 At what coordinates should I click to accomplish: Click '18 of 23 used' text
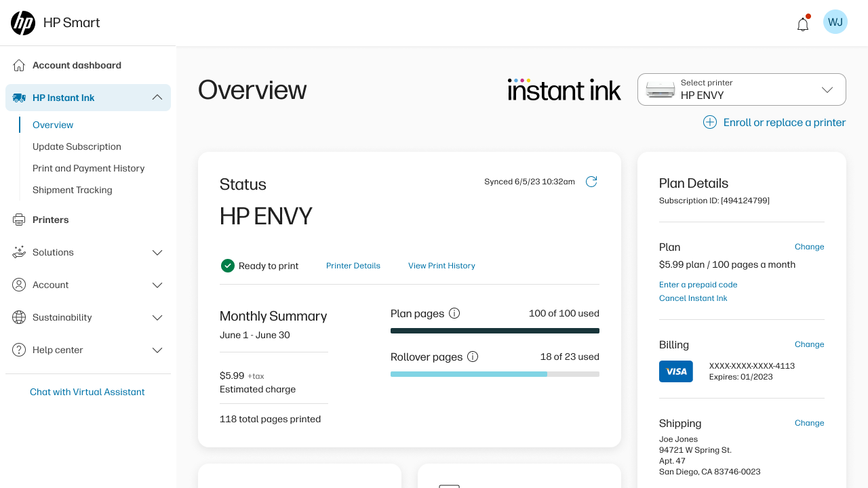click(x=570, y=357)
